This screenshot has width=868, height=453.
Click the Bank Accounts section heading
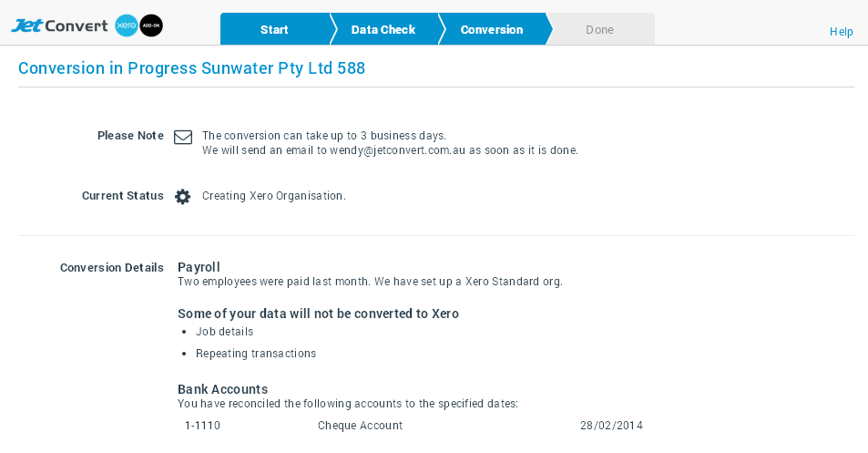[x=222, y=389]
